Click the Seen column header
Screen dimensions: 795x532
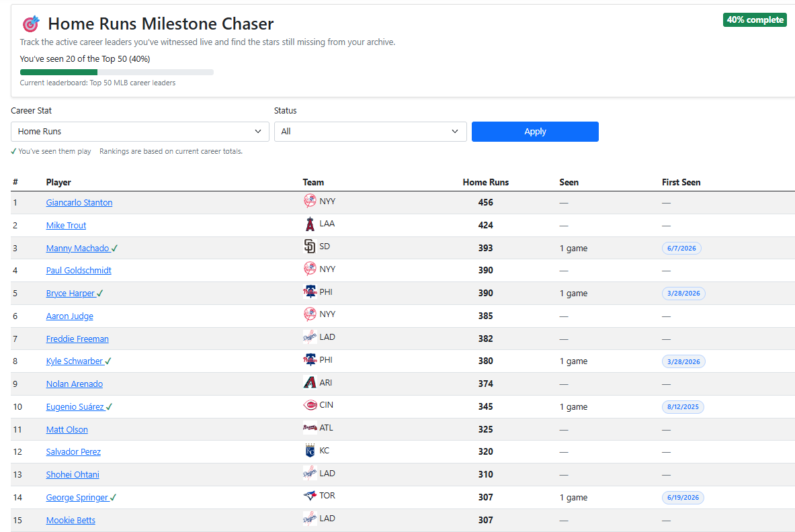569,183
